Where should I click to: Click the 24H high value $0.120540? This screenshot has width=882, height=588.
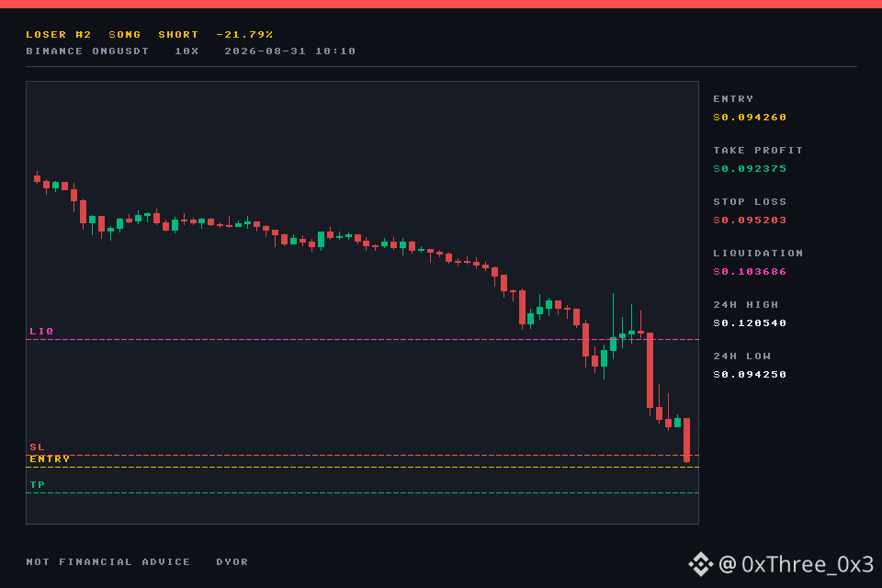(750, 323)
